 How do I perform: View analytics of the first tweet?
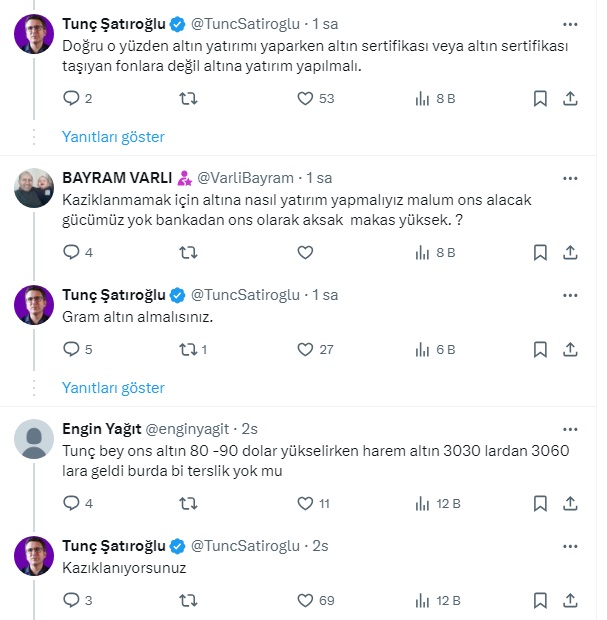click(423, 98)
